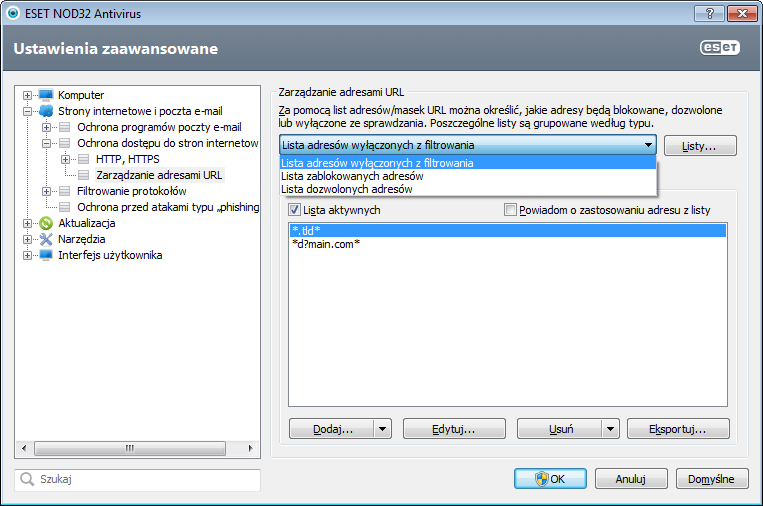
Task: Click the page icon beside HTTP, HTTPS
Action: pyautogui.click(x=84, y=159)
